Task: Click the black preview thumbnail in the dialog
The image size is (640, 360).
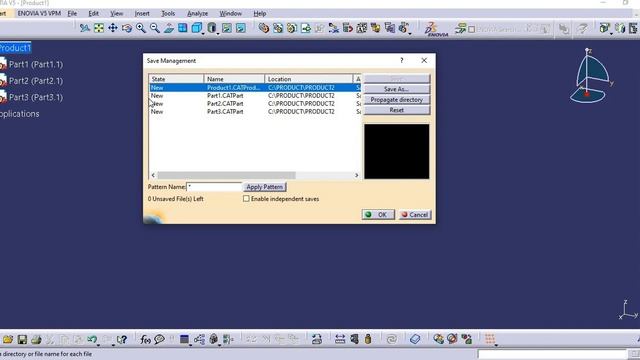Action: point(396,151)
